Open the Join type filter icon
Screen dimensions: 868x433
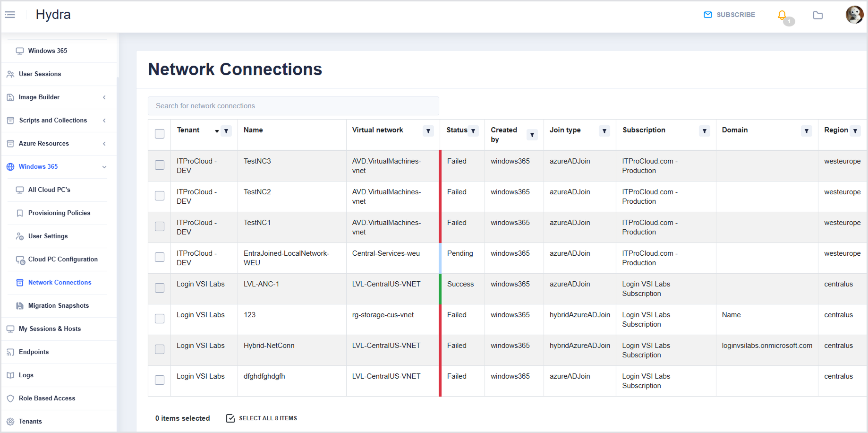604,131
